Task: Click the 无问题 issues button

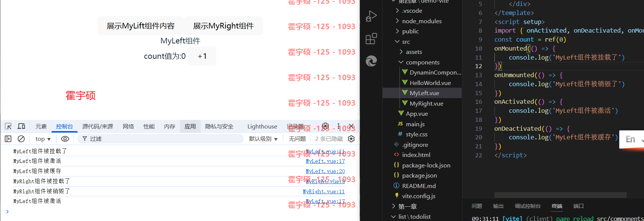Action: click(x=297, y=139)
